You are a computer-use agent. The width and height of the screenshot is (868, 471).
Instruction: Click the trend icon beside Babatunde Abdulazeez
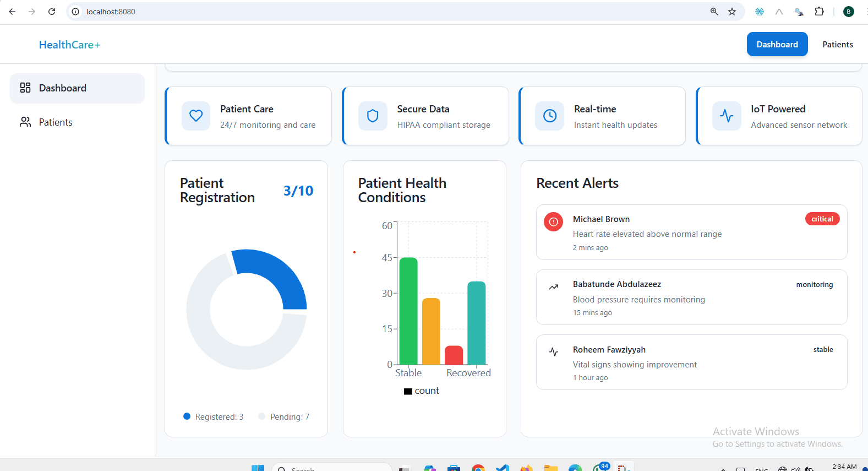pos(553,287)
